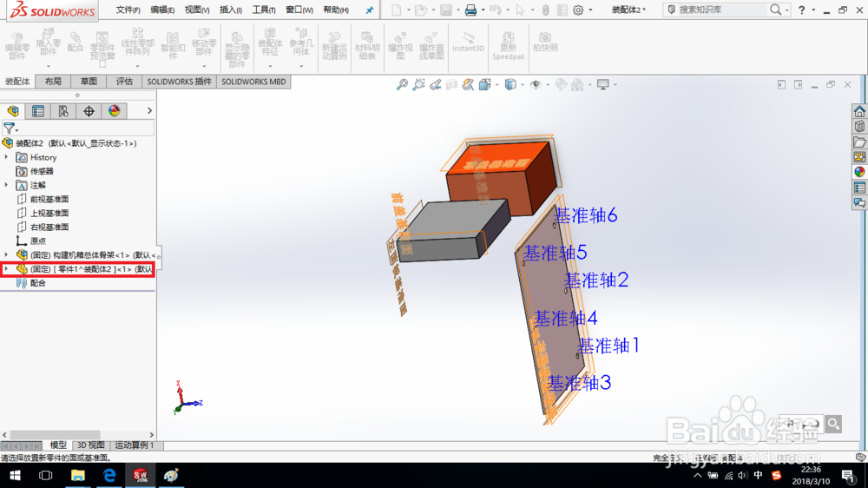Click the 配合 mate button in ribbon
The width and height of the screenshot is (868, 488).
pyautogui.click(x=76, y=42)
